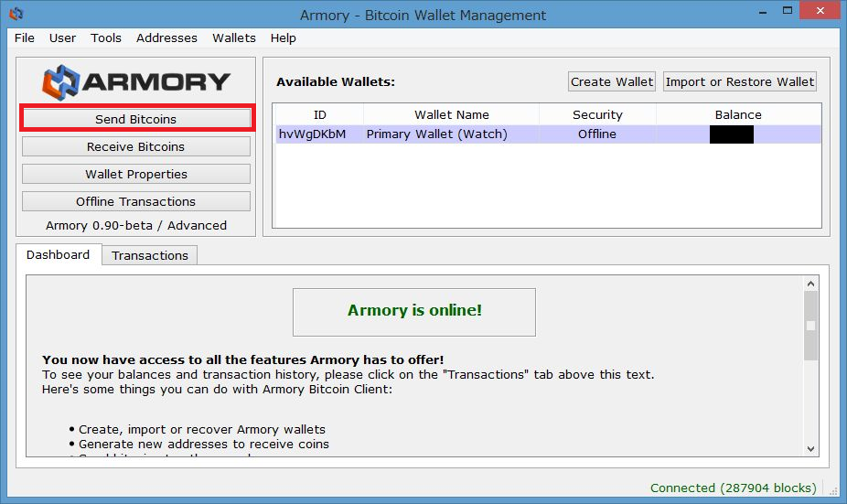
Task: Switch to the Transactions tab
Action: tap(150, 255)
